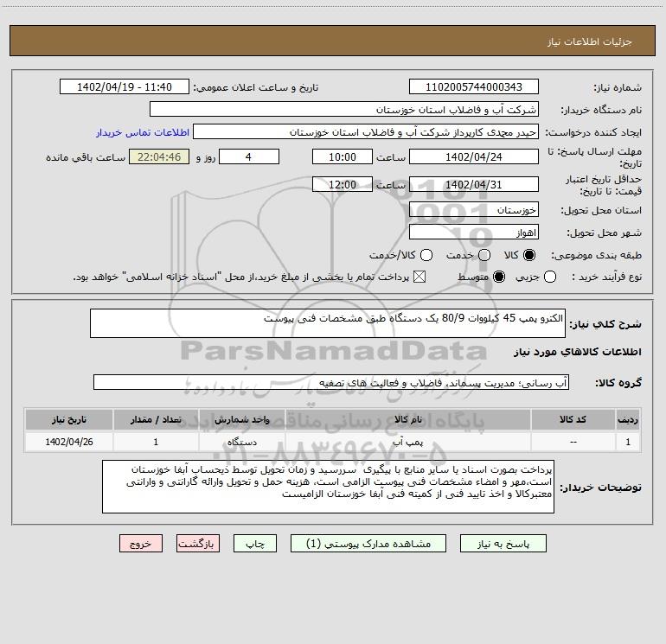Select the جزیی purchase type radio

click(x=550, y=277)
